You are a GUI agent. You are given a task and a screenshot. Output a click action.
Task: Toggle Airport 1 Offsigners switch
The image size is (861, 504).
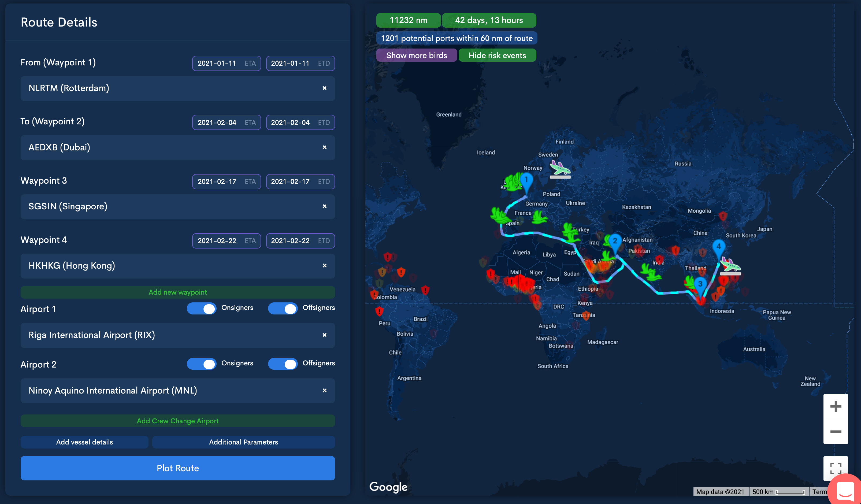(x=283, y=308)
